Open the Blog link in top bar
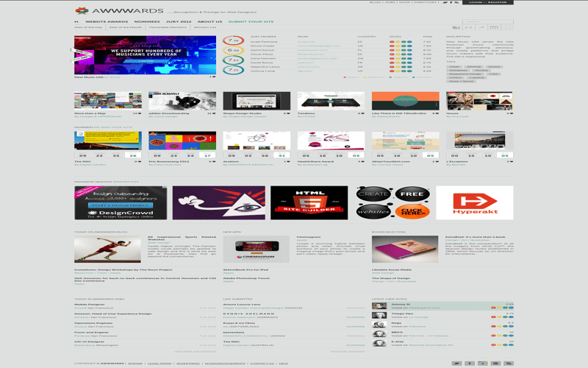This screenshot has width=588, height=368. pyautogui.click(x=375, y=2)
